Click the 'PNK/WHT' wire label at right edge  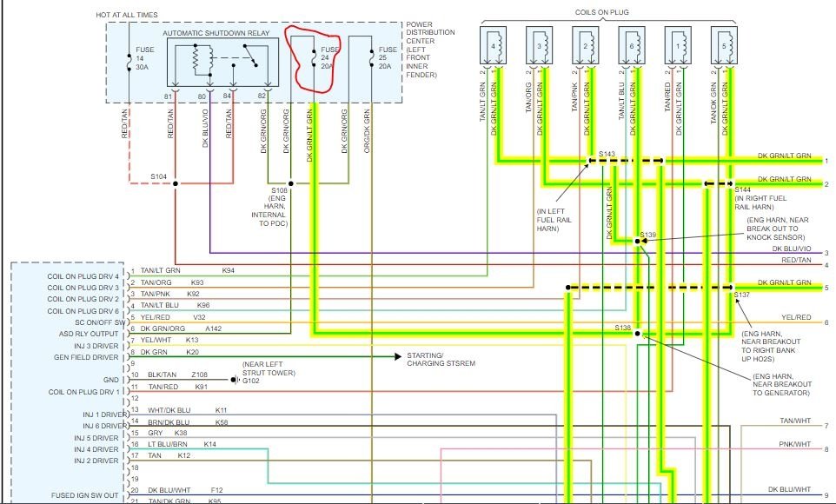click(x=795, y=444)
